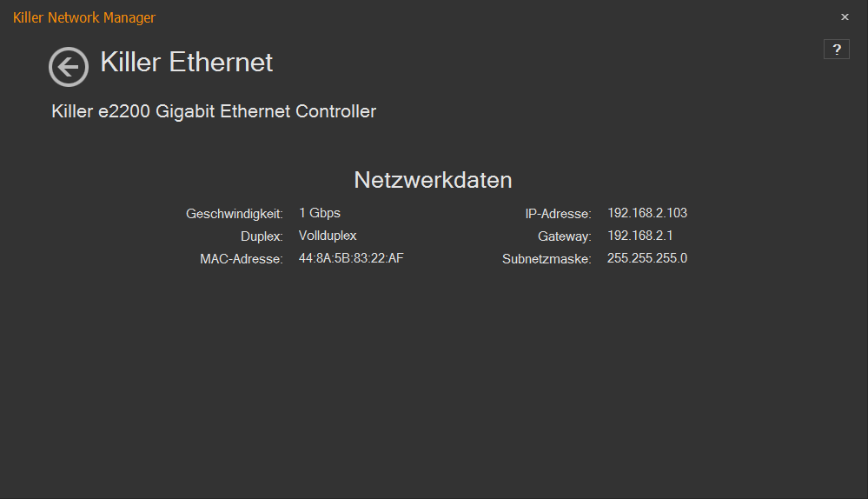Select the Killer e2200 Gigabit Ethernet Controller text

[214, 111]
